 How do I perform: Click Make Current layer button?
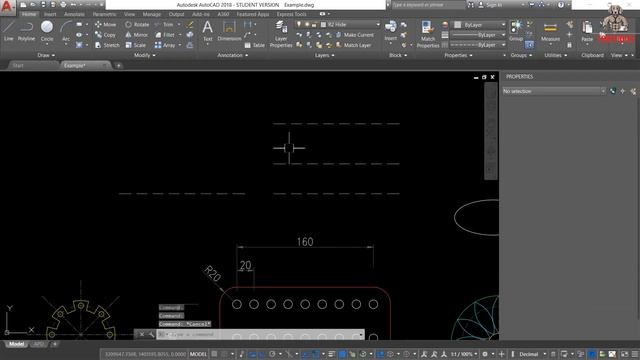point(355,35)
